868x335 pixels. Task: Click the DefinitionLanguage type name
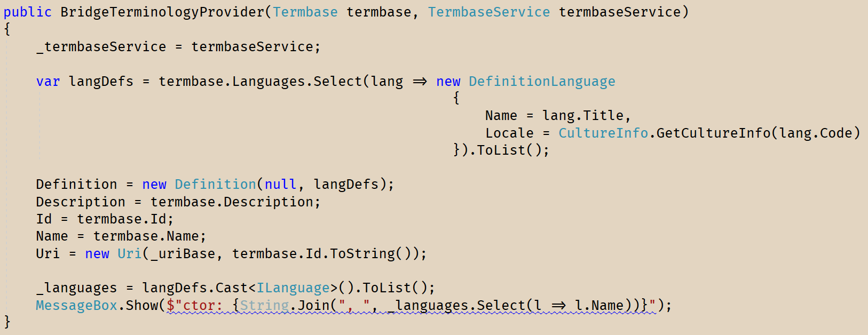[541, 82]
